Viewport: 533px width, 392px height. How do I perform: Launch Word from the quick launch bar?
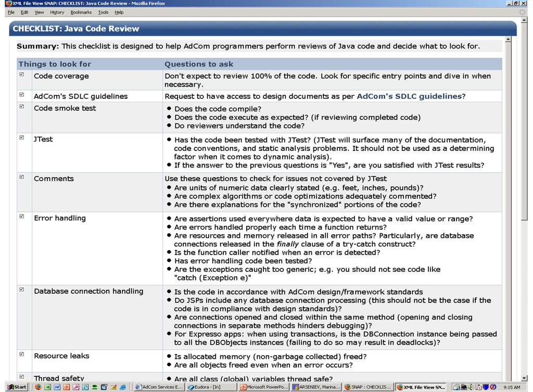tap(57, 387)
